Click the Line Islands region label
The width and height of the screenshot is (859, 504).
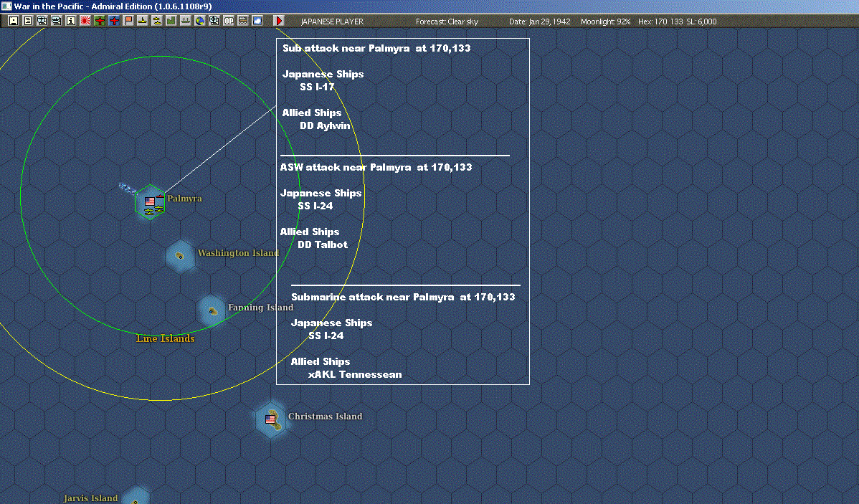click(x=166, y=338)
